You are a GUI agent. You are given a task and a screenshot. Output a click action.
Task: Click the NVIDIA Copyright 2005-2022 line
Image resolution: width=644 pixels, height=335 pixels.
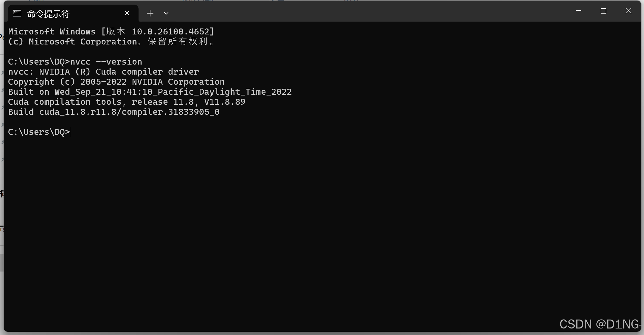click(116, 81)
